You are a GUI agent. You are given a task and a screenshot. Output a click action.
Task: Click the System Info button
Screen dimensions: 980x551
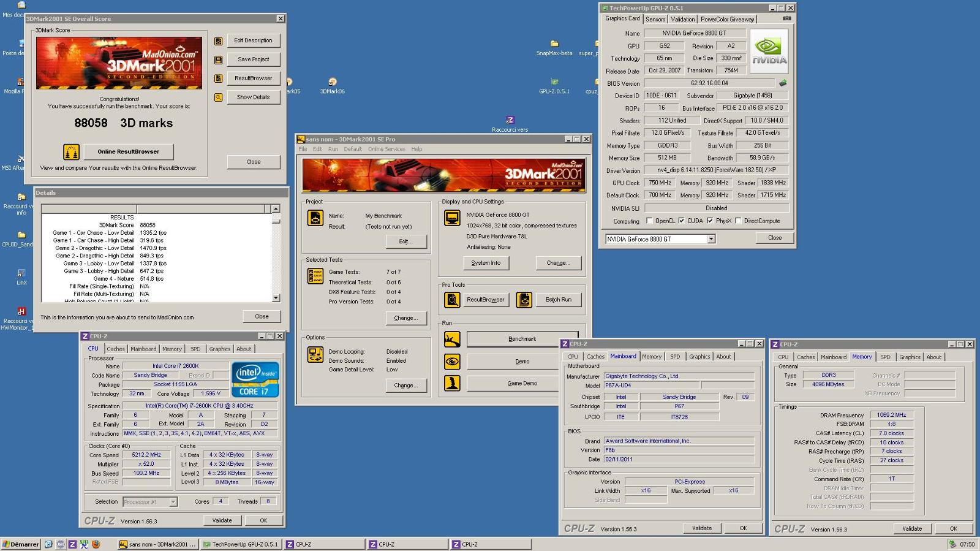[486, 263]
